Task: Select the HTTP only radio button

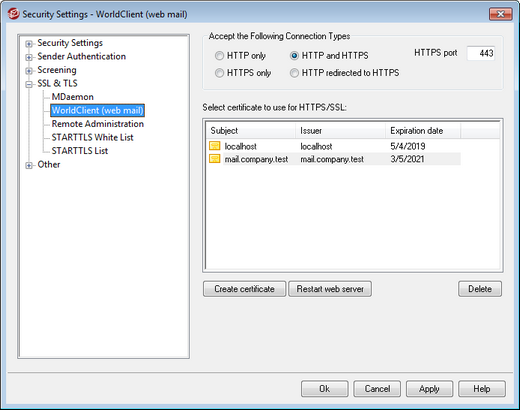Action: tap(219, 56)
